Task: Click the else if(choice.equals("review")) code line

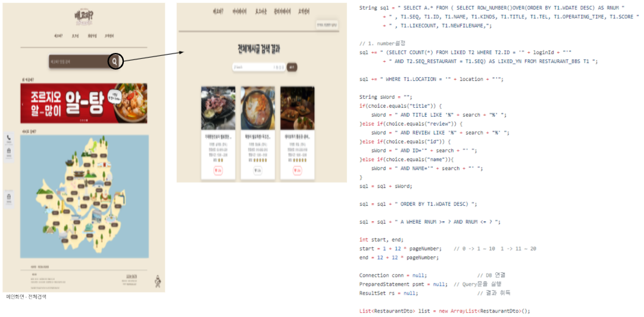Action: click(411, 124)
